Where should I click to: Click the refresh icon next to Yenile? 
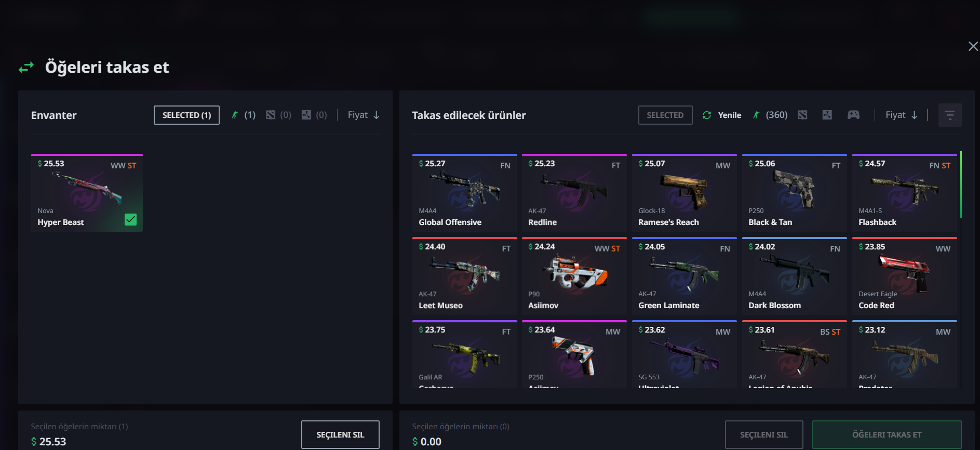(707, 115)
